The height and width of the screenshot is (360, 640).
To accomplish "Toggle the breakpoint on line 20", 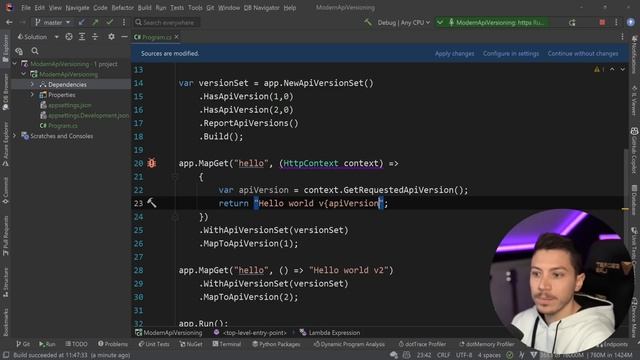I will pyautogui.click(x=152, y=163).
